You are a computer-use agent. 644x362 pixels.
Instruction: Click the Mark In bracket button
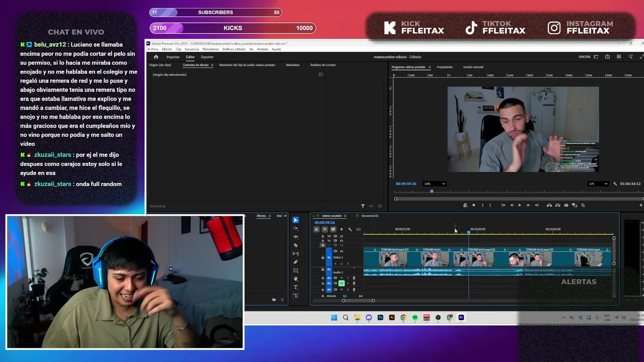(x=482, y=205)
